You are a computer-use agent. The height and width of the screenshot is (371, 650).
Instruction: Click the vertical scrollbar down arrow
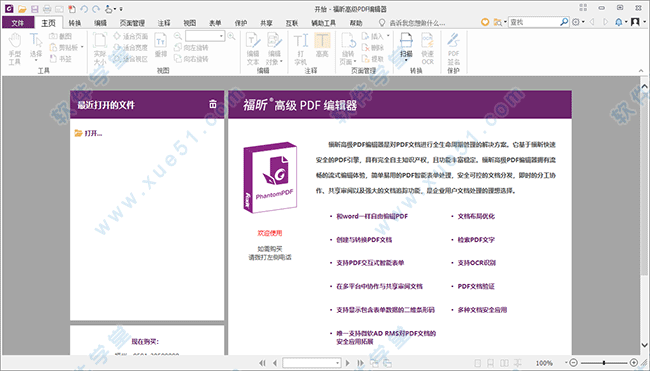click(x=644, y=344)
